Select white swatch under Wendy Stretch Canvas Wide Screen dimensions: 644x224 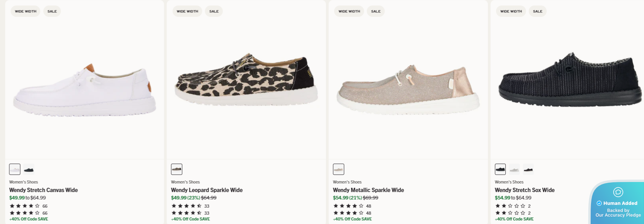pos(15,169)
